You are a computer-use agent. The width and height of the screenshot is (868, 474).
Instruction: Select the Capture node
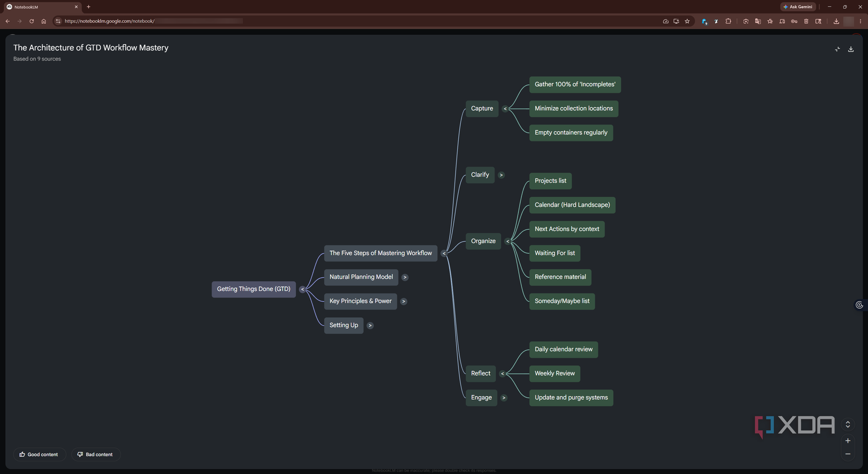tap(482, 108)
